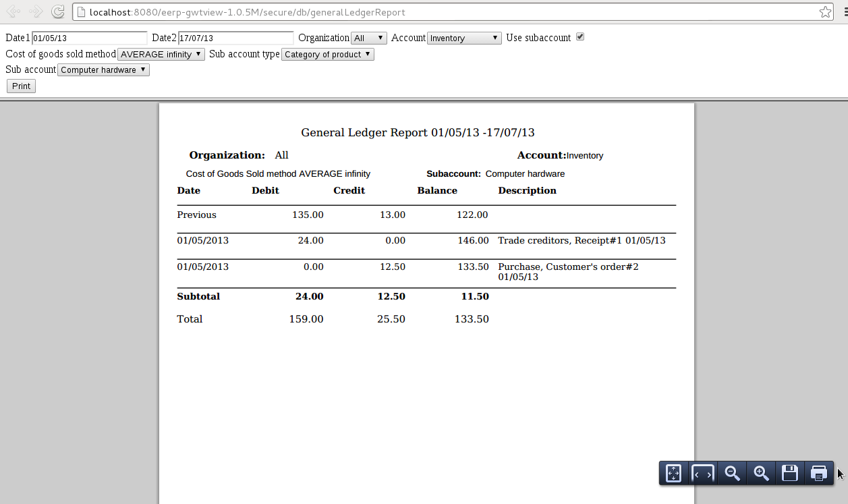This screenshot has height=504, width=848.
Task: Change the Cost of goods sold method
Action: [161, 54]
